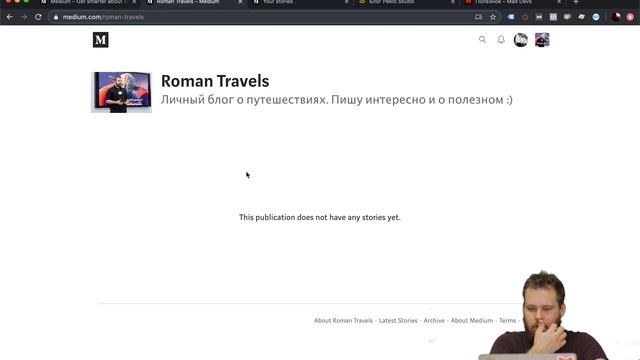This screenshot has width=640, height=360.
Task: Close the 'Your stories' tab
Action: (x=347, y=2)
